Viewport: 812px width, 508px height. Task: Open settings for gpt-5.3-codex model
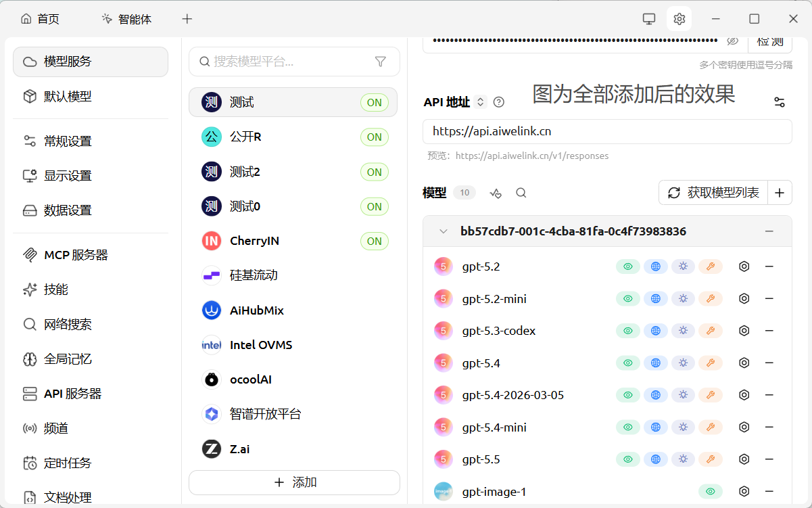[744, 331]
